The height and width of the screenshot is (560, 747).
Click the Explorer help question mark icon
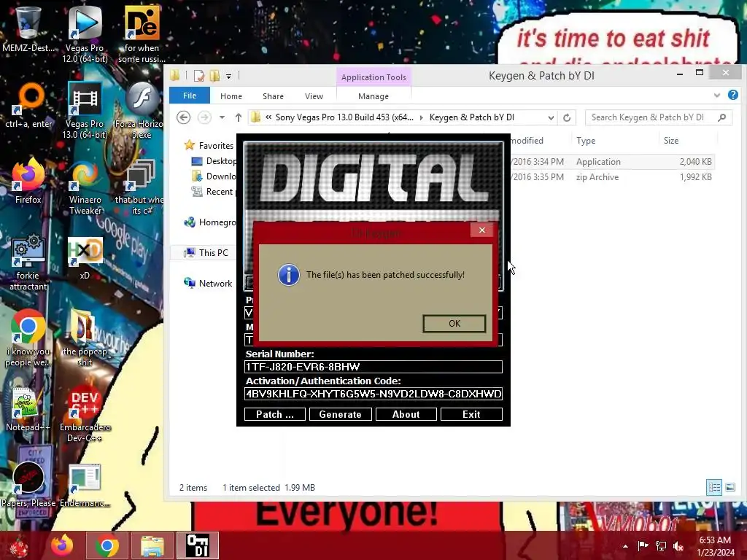pos(732,96)
